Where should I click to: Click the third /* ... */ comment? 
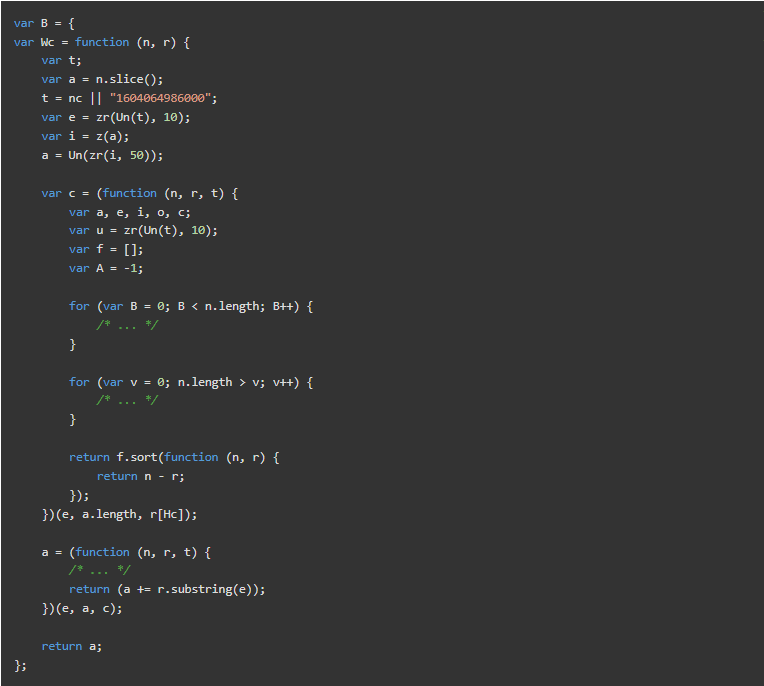[x=99, y=570]
